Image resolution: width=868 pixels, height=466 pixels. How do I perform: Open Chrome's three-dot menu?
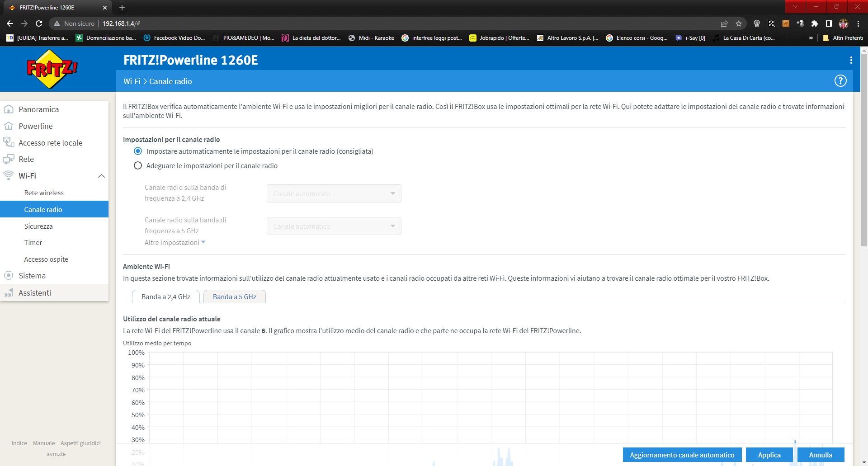click(x=858, y=24)
